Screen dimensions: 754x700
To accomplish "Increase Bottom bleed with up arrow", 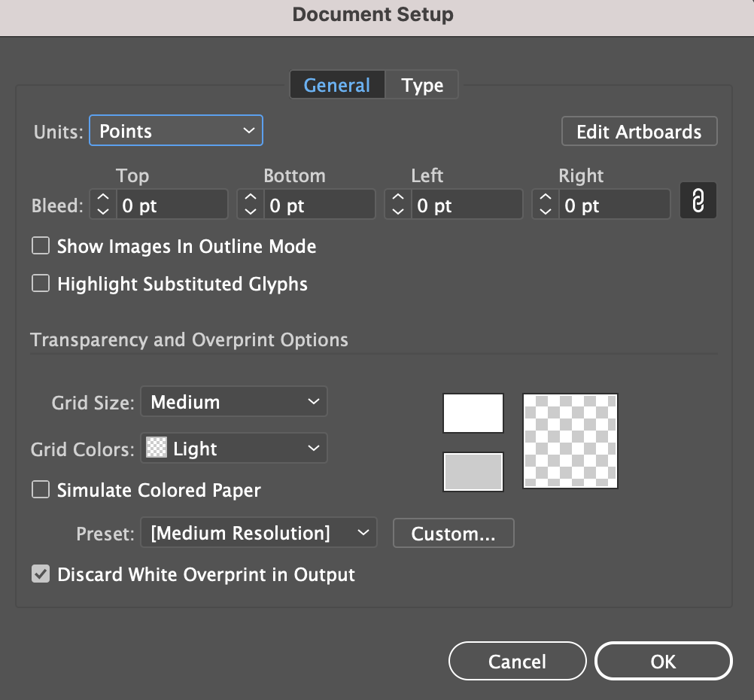I will [x=251, y=197].
